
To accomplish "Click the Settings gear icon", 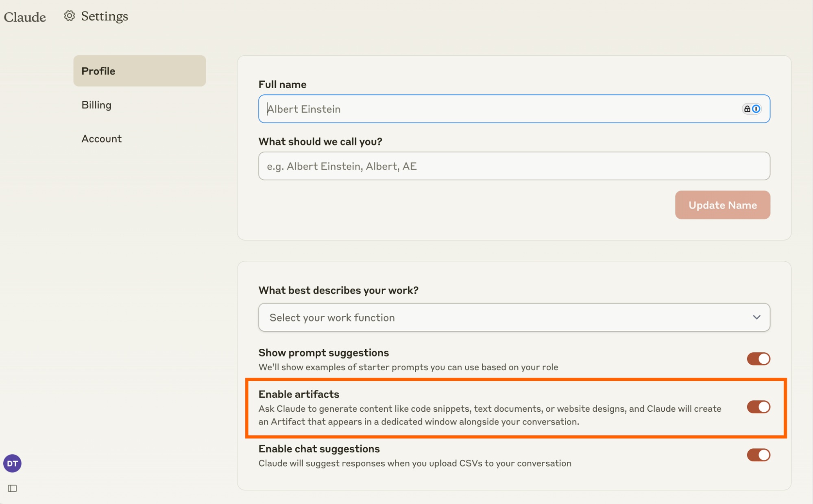I will point(70,16).
